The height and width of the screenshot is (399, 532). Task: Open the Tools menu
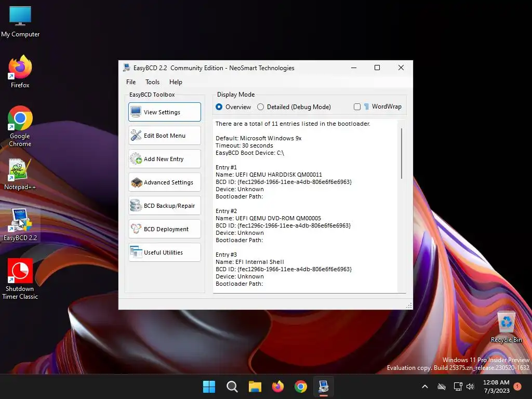(152, 82)
